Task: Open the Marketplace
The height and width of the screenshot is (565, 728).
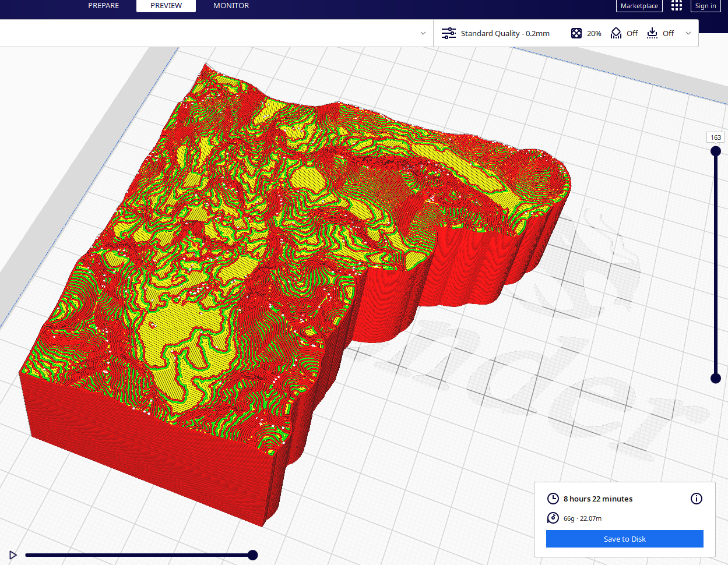Action: [639, 6]
